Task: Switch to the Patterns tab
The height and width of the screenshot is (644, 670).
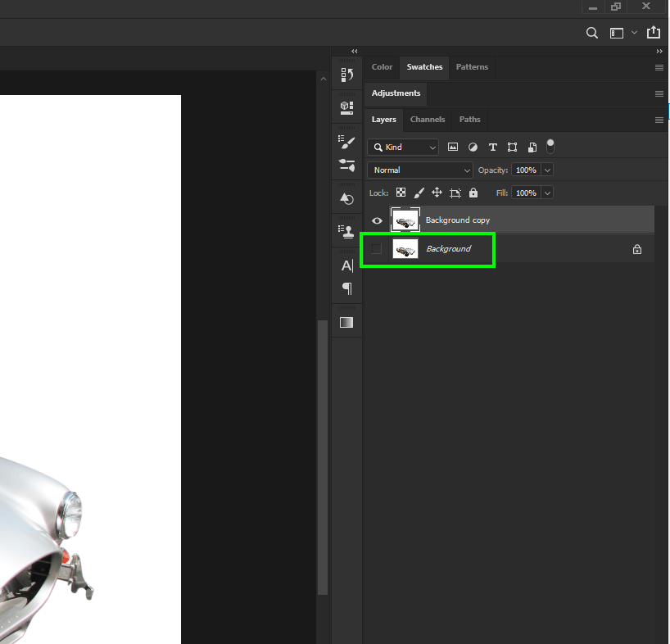Action: click(x=472, y=67)
